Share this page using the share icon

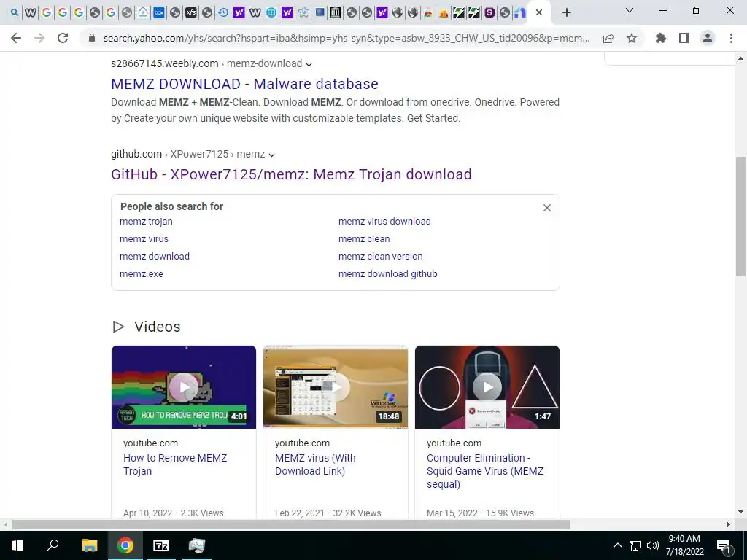608,38
